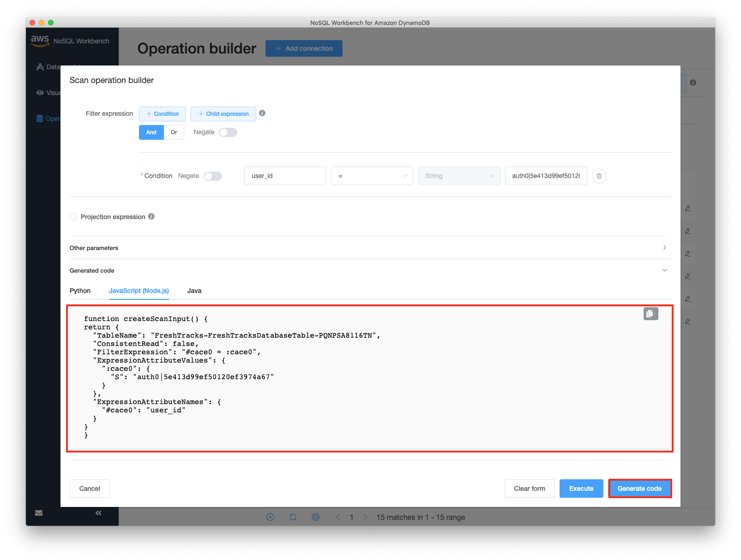Image resolution: width=741 pixels, height=560 pixels.
Task: Check the Projection expression checkbox
Action: coord(73,216)
